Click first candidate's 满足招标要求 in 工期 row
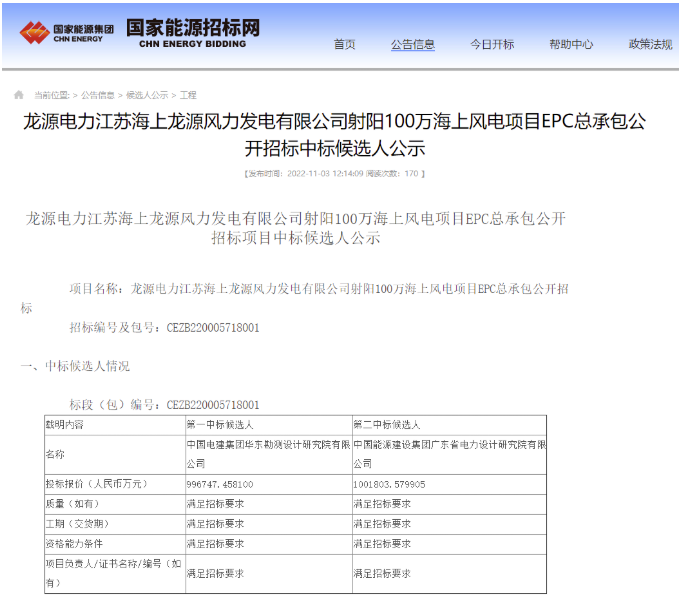 [215, 524]
